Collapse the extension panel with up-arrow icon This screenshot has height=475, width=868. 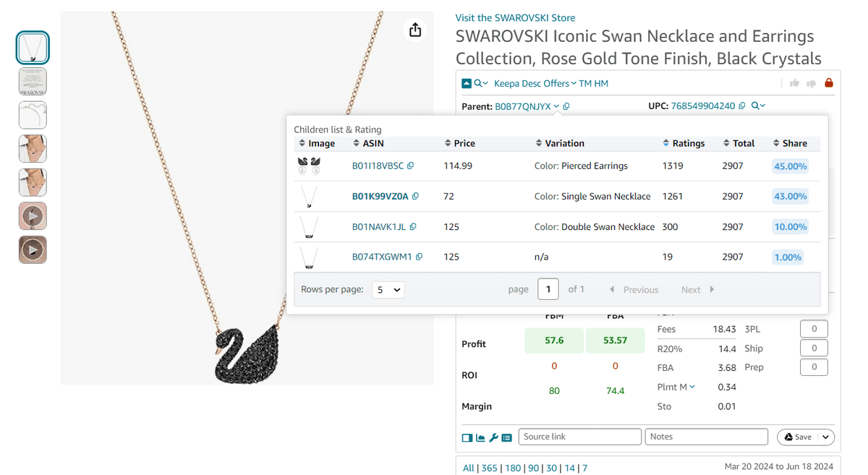[467, 84]
